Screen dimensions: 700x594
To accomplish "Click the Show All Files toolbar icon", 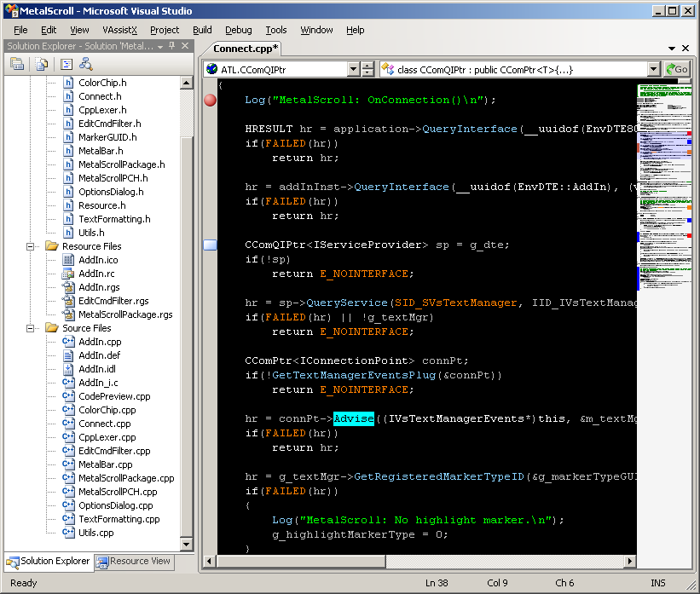I will click(42, 65).
